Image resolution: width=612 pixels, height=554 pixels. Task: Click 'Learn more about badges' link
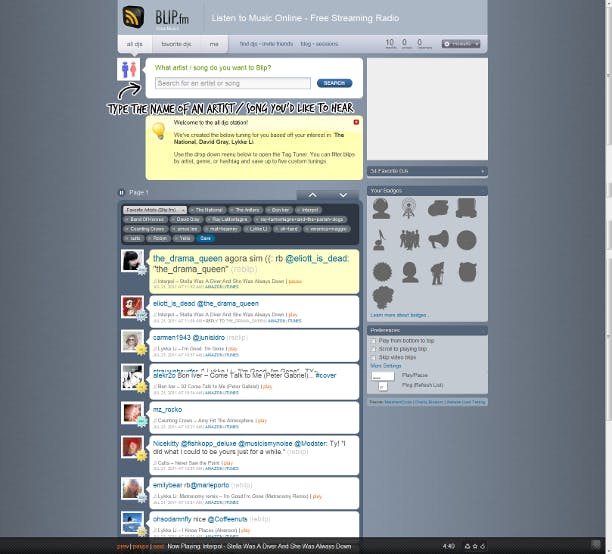tap(398, 315)
